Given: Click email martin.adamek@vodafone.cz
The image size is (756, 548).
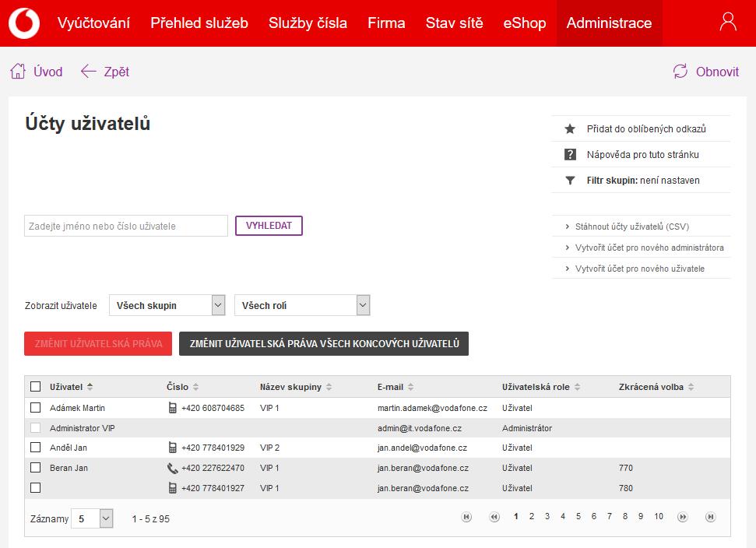Looking at the screenshot, I should click(x=432, y=408).
